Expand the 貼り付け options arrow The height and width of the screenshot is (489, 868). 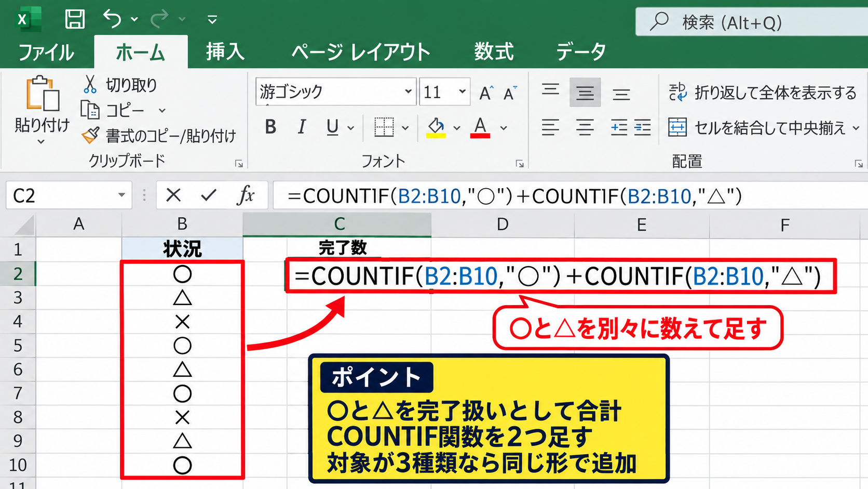41,141
